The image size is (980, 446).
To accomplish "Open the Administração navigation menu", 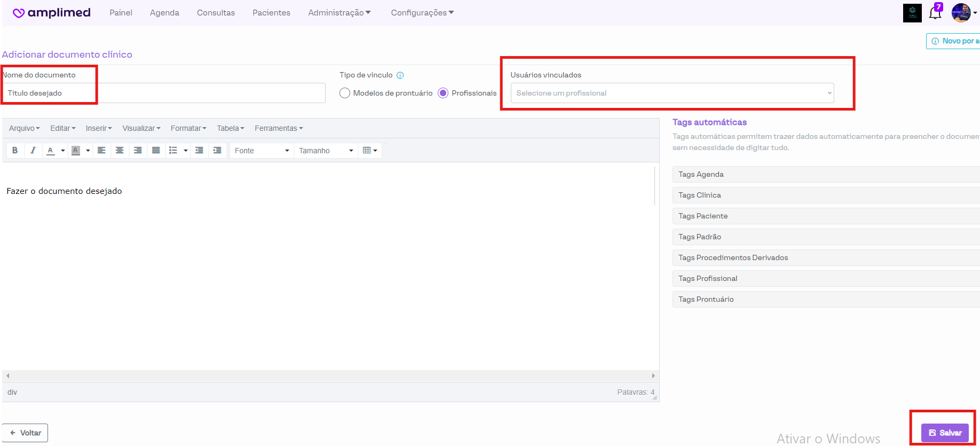I will pos(339,13).
